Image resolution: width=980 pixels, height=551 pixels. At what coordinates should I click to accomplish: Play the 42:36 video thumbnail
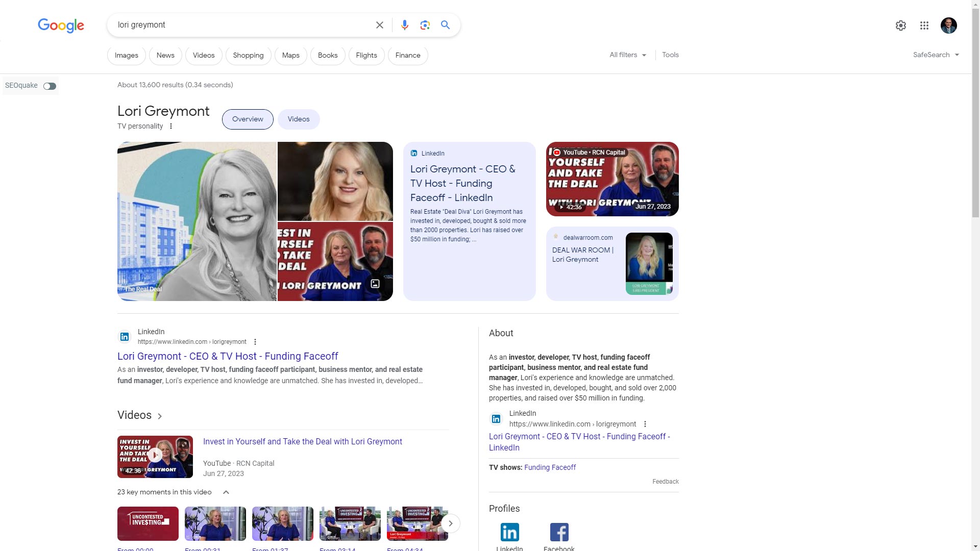pyautogui.click(x=155, y=457)
